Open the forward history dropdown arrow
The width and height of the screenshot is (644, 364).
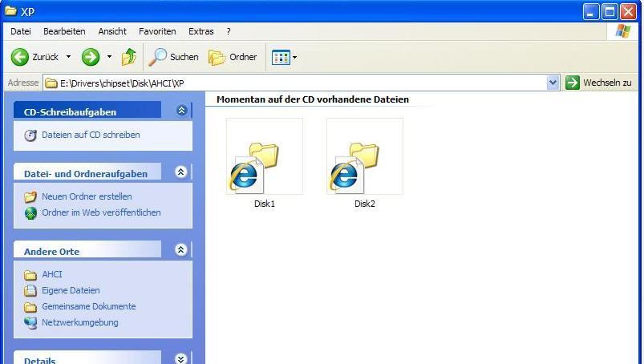(x=109, y=57)
